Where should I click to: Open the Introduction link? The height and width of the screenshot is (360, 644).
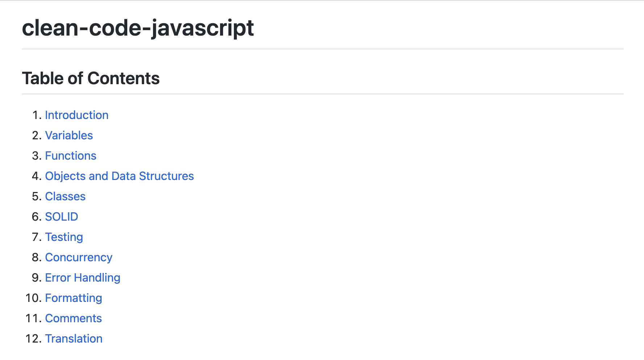coord(77,115)
